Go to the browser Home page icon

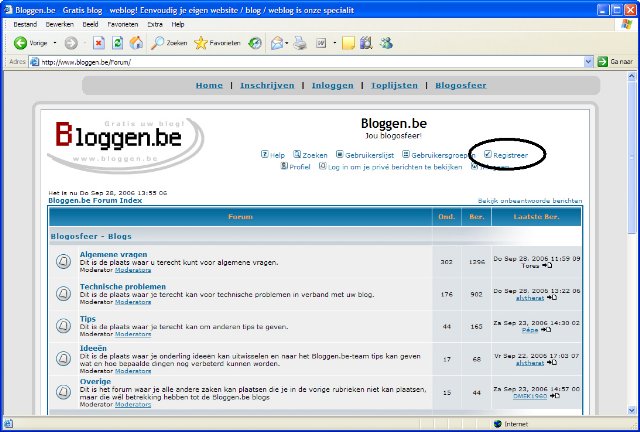point(135,43)
